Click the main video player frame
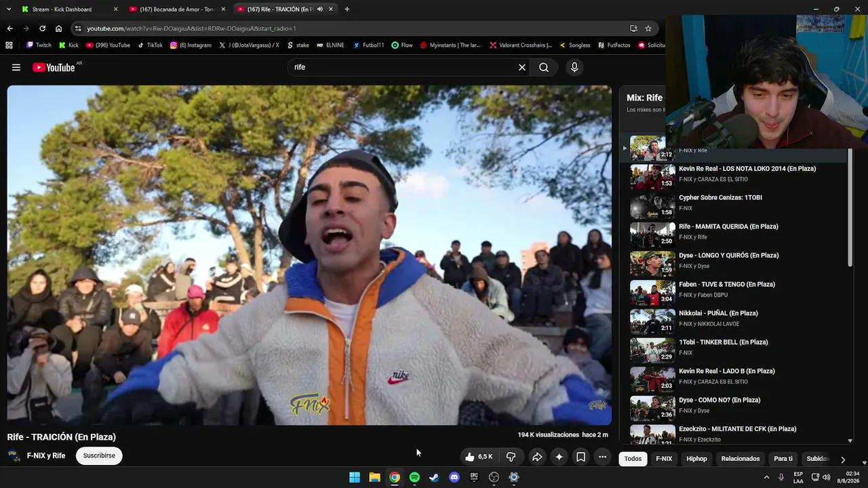The width and height of the screenshot is (868, 488). point(309,255)
